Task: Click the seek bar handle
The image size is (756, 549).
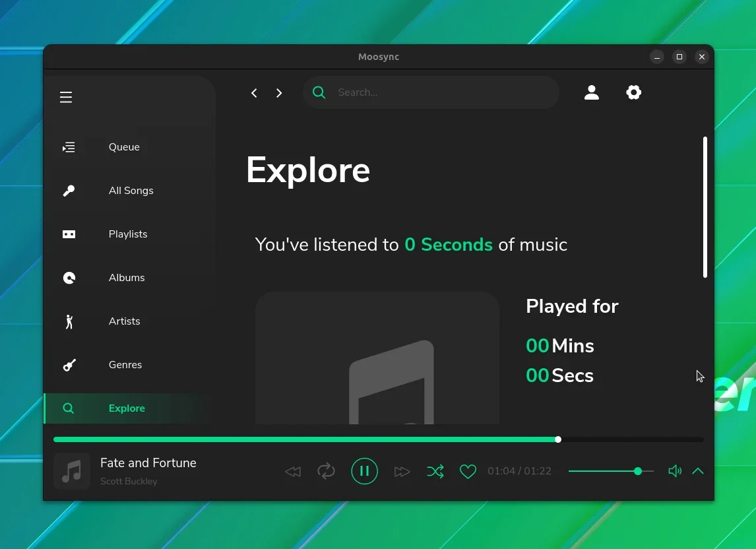Action: pos(558,439)
